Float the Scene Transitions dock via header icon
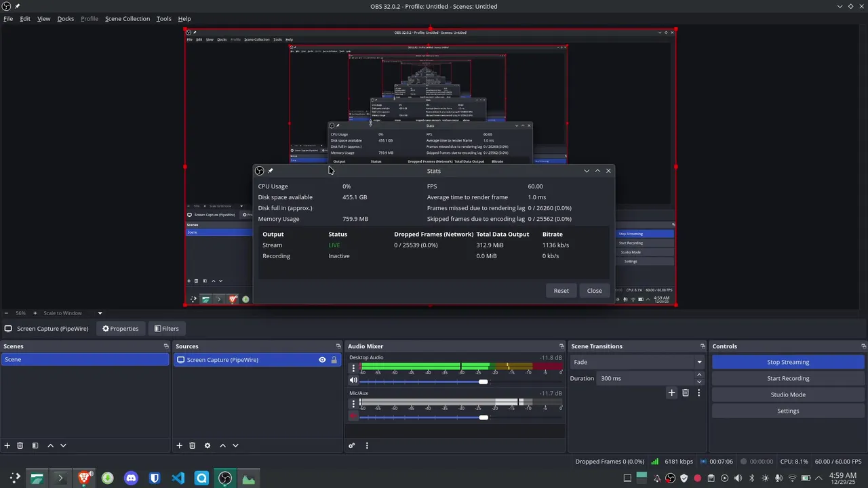Screen dimensions: 868x488 point(703,346)
